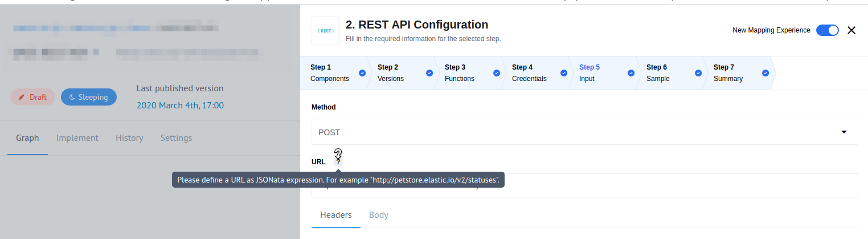868x239 pixels.
Task: Click the checkmark icon on Step 4 Credentials
Action: [564, 73]
